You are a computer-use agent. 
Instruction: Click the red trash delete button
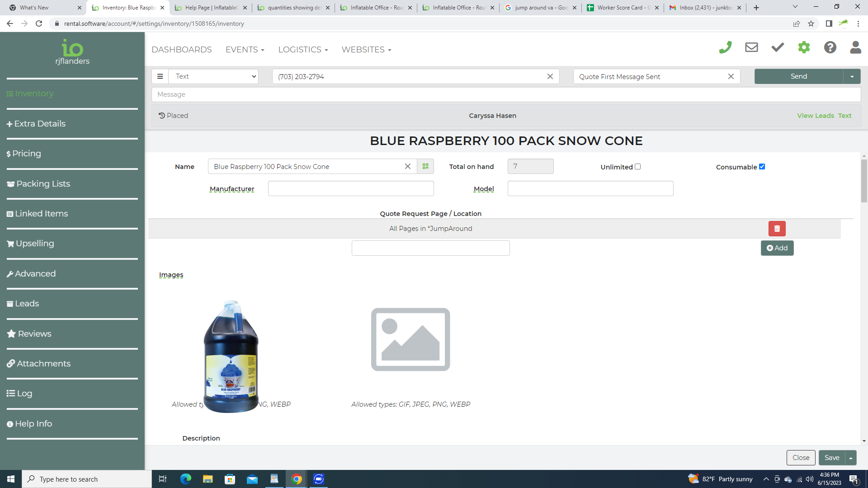pyautogui.click(x=777, y=229)
